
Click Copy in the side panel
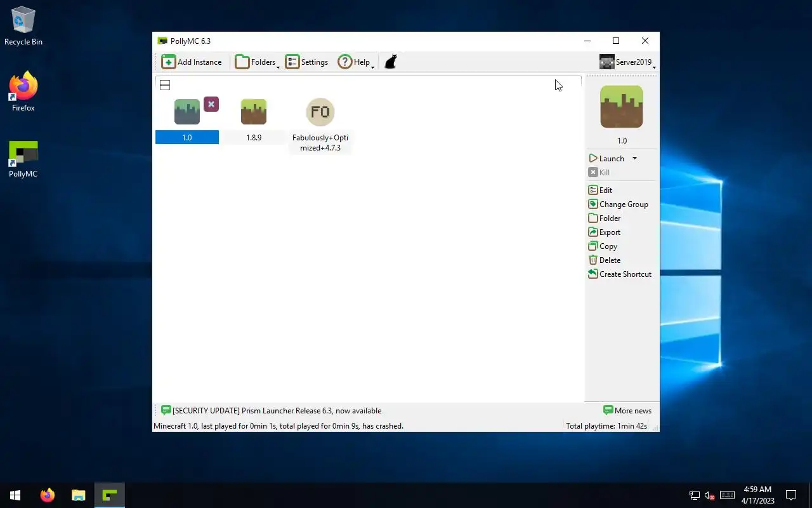(603, 246)
